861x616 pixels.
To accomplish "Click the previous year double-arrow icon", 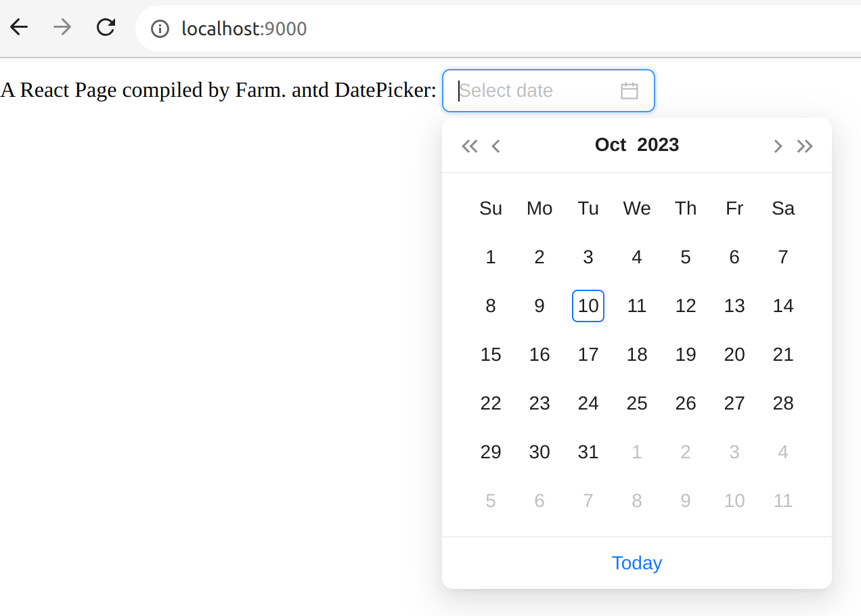I will pos(469,146).
